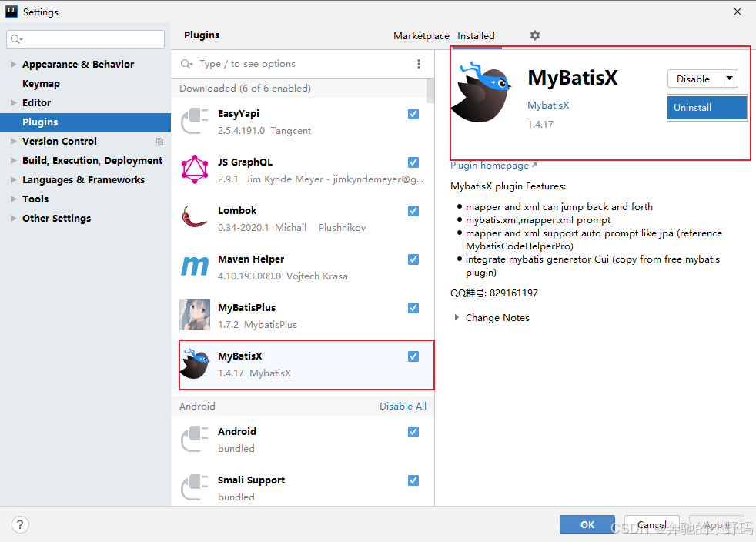Image resolution: width=756 pixels, height=542 pixels.
Task: Click the Lombok chili pepper icon
Action: [x=194, y=217]
